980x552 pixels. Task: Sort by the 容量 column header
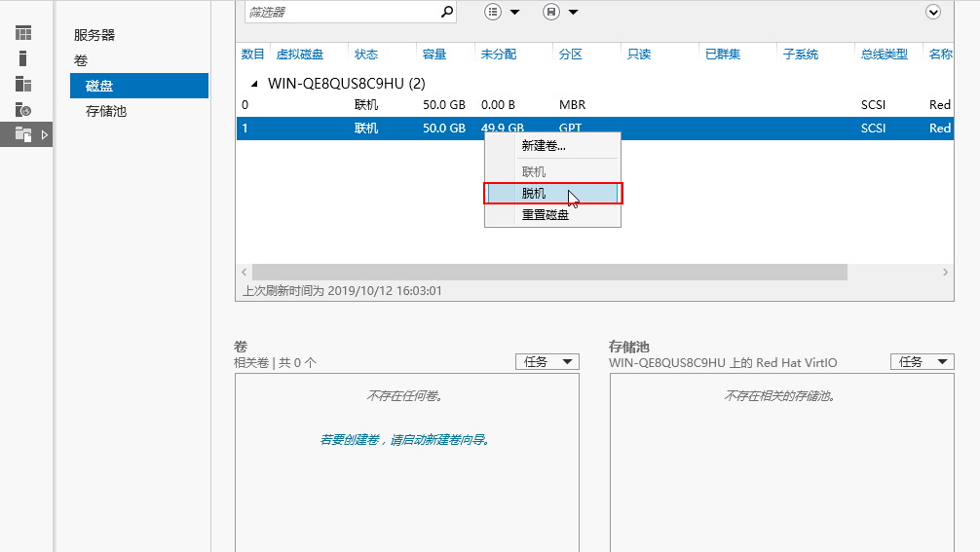click(434, 55)
